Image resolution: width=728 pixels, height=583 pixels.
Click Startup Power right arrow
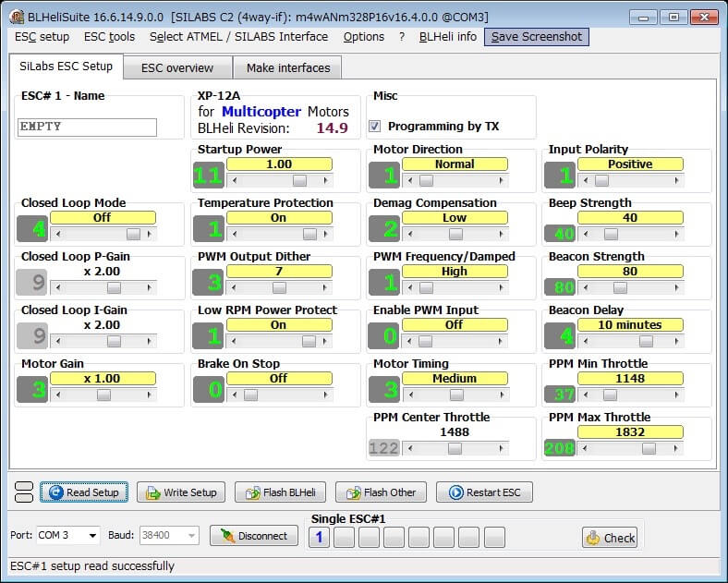coord(325,180)
